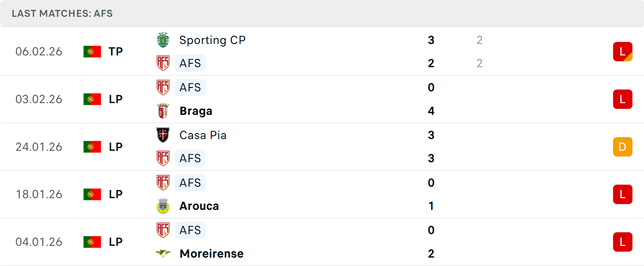Open the Sporting CP team link
This screenshot has width=644, height=266.
[212, 40]
